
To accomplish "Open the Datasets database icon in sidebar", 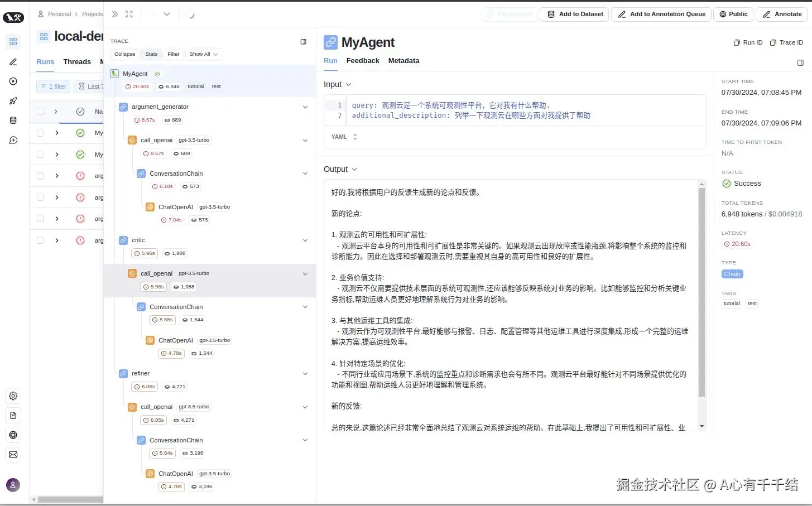I will (x=13, y=120).
